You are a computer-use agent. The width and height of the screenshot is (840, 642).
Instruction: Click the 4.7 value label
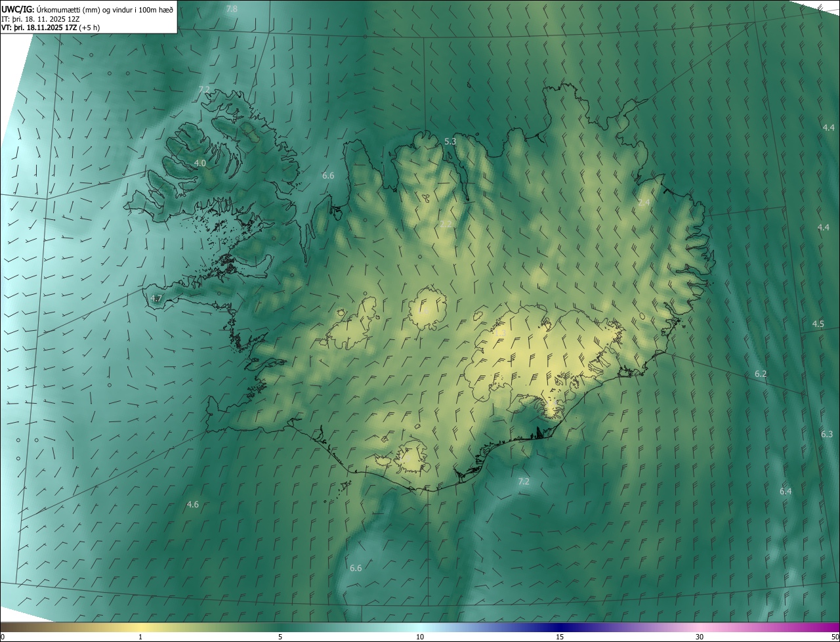[156, 299]
